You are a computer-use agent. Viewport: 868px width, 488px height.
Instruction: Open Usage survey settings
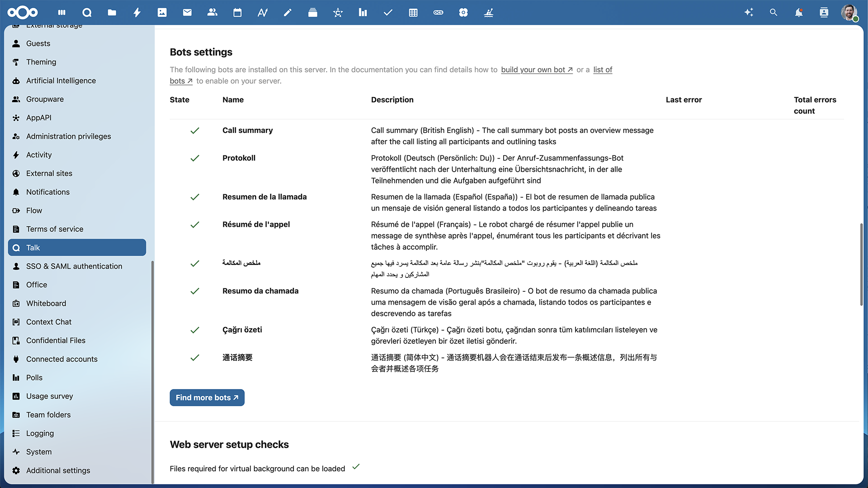77,396
